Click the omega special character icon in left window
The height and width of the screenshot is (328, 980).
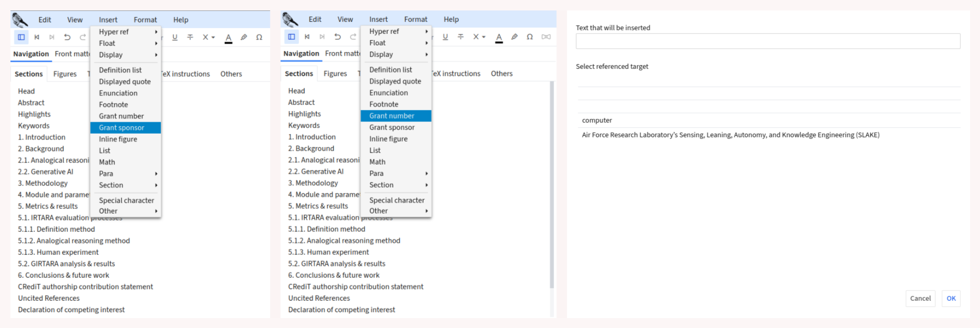tap(259, 37)
